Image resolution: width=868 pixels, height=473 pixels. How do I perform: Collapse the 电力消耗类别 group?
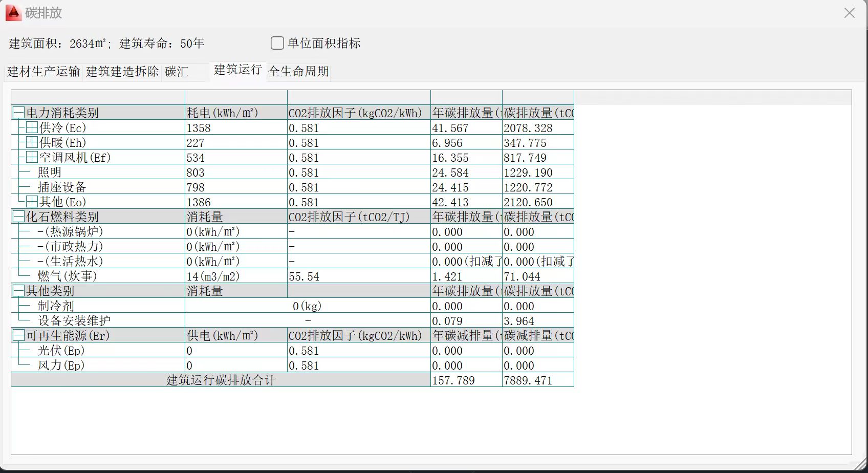18,113
